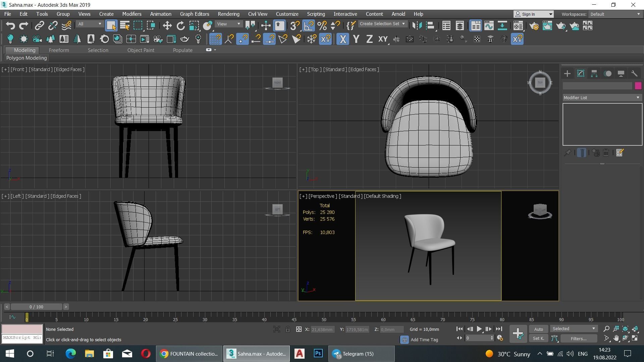Click the MAXScript Mini Listener field
The width and height of the screenshot is (644, 362).
click(22, 338)
